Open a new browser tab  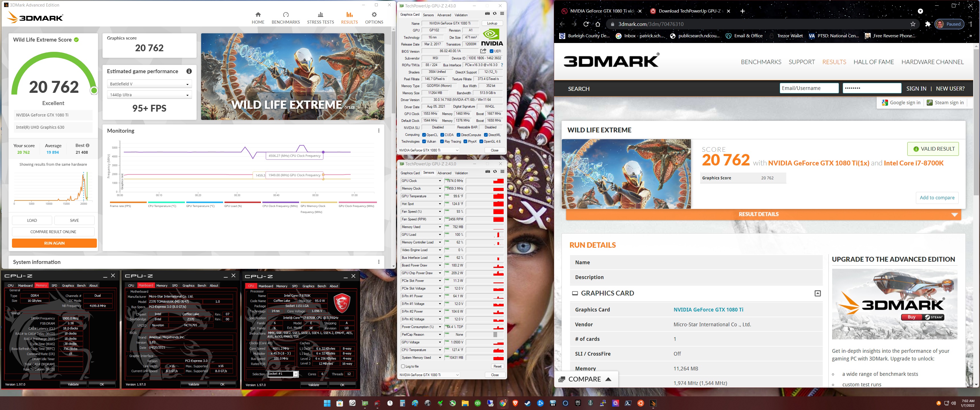pyautogui.click(x=742, y=11)
